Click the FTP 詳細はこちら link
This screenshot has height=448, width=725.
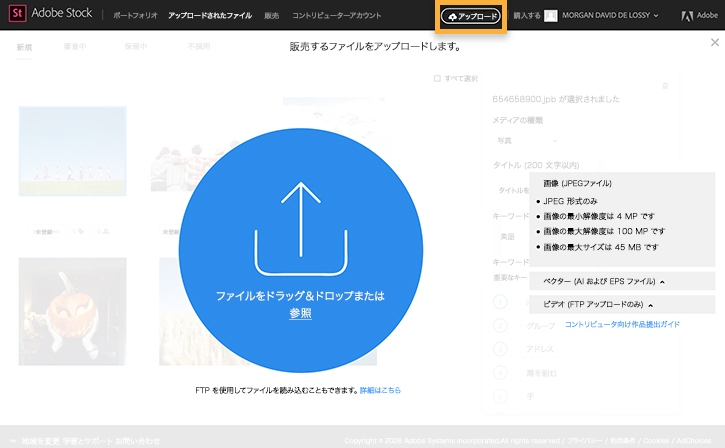click(380, 390)
